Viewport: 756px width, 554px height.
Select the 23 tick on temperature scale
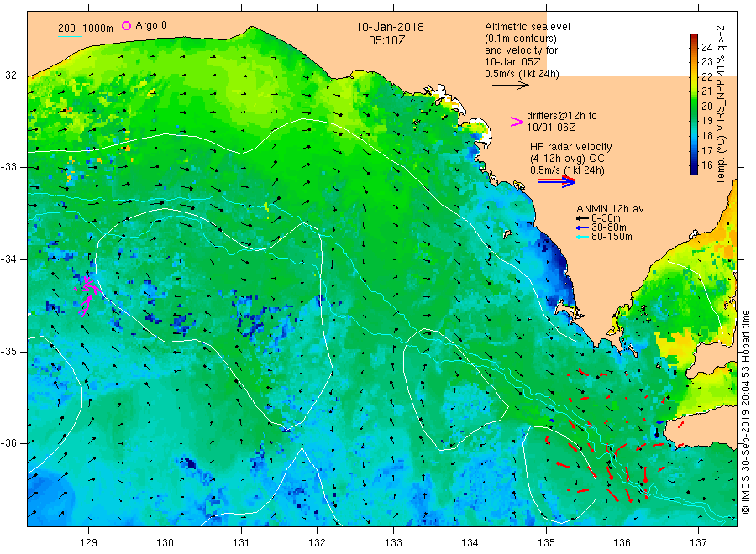[706, 61]
